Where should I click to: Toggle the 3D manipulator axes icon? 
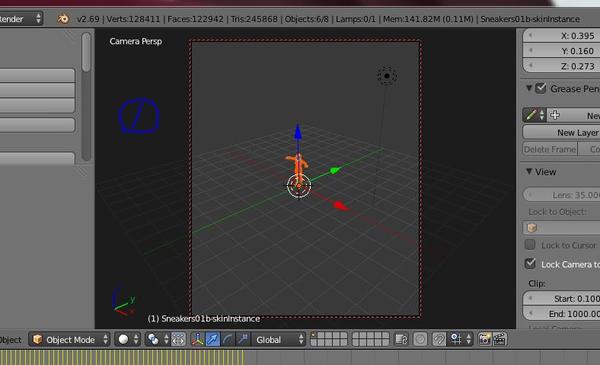click(197, 339)
